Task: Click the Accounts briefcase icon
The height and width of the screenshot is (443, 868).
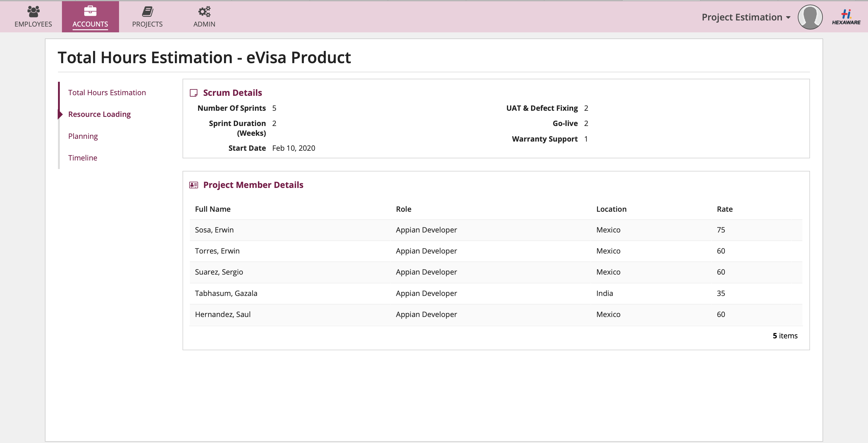Action: (x=90, y=11)
